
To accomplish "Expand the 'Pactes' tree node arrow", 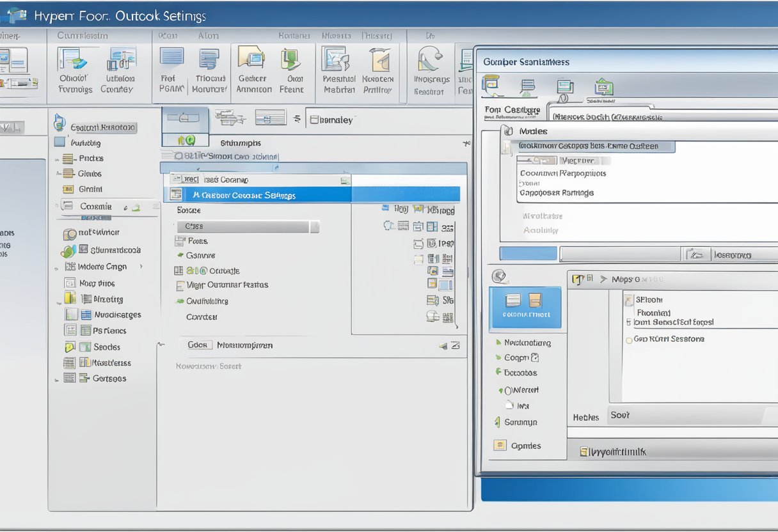I will pyautogui.click(x=57, y=158).
